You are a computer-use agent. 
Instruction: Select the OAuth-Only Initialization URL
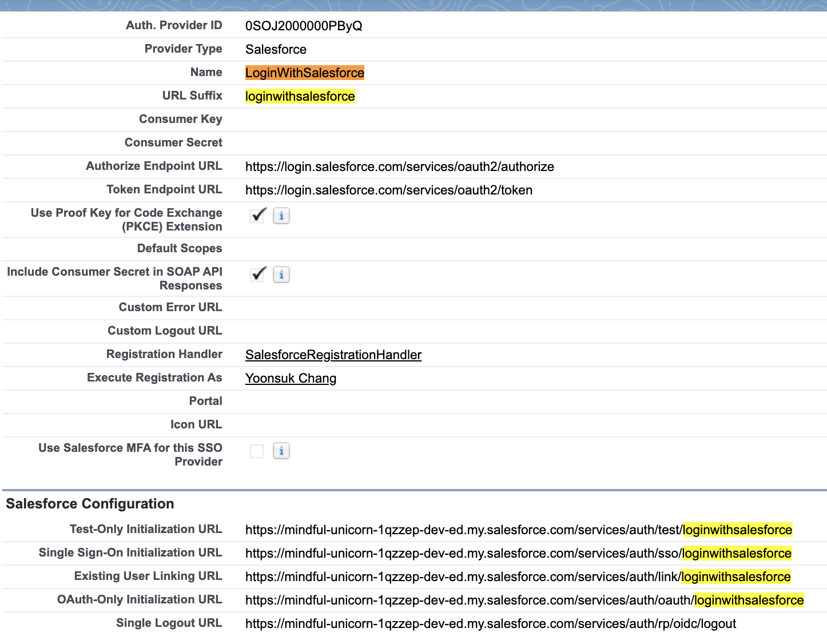[x=524, y=600]
